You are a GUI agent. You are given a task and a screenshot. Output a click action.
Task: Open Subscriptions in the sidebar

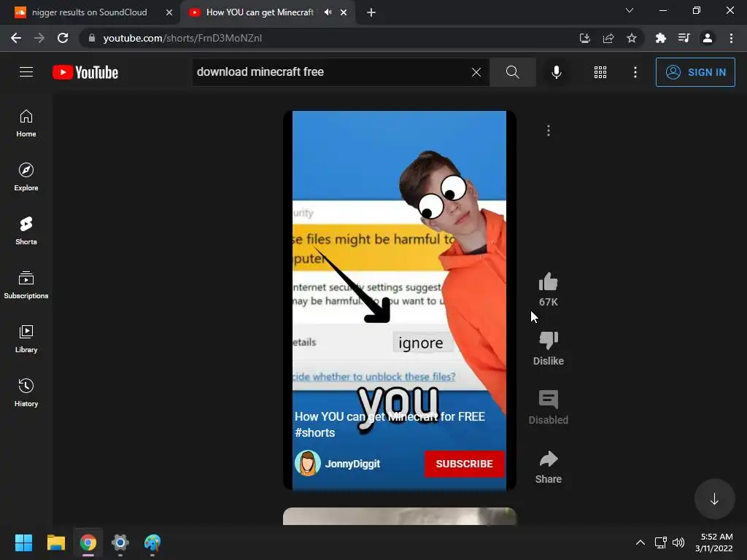click(x=26, y=284)
